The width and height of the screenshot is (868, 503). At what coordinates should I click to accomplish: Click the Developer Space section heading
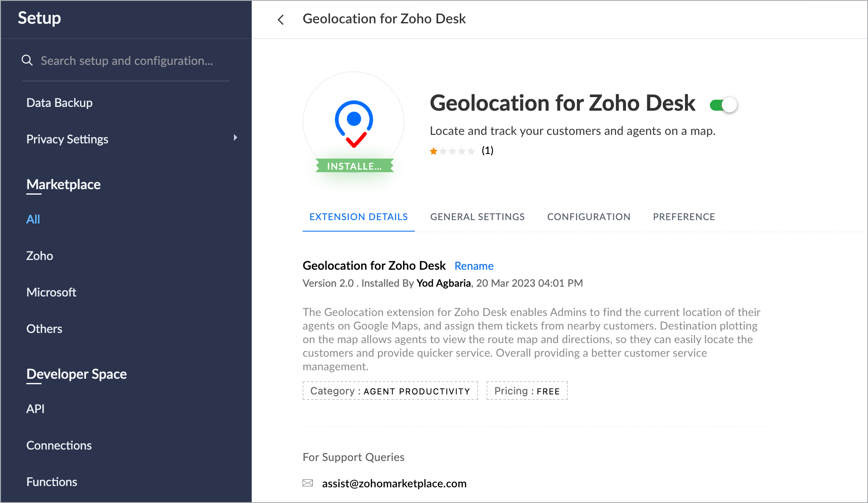click(x=77, y=374)
